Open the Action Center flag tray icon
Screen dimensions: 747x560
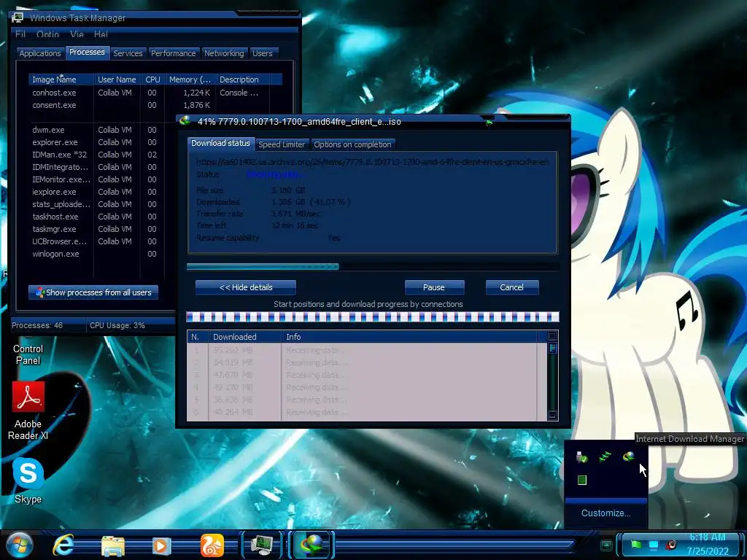click(636, 544)
